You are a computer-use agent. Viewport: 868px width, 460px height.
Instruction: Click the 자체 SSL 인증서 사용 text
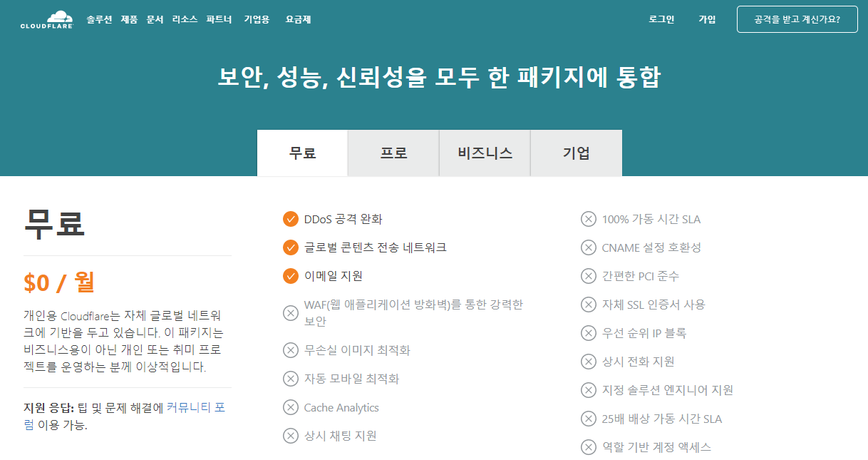tap(653, 305)
